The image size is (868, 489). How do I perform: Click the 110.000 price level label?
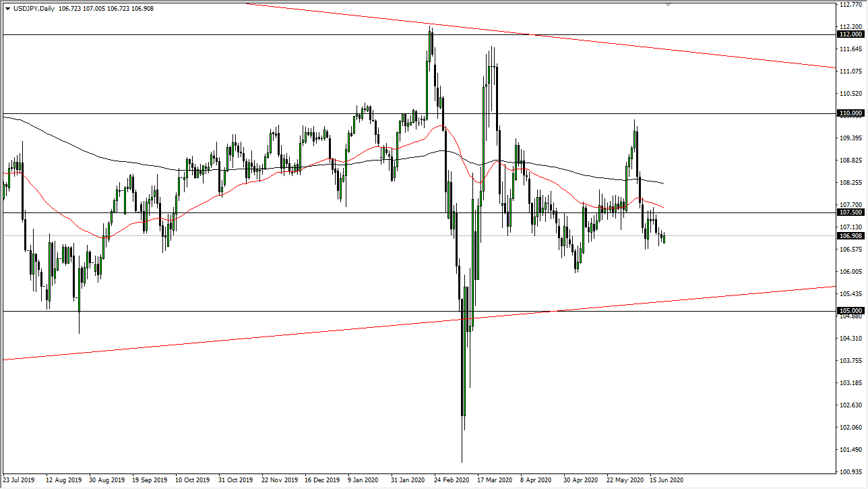pyautogui.click(x=850, y=113)
